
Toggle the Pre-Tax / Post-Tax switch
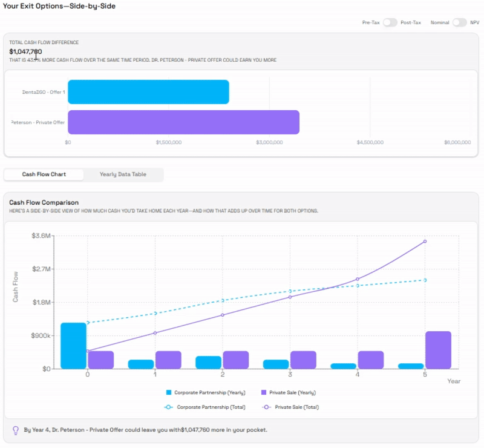(x=390, y=22)
